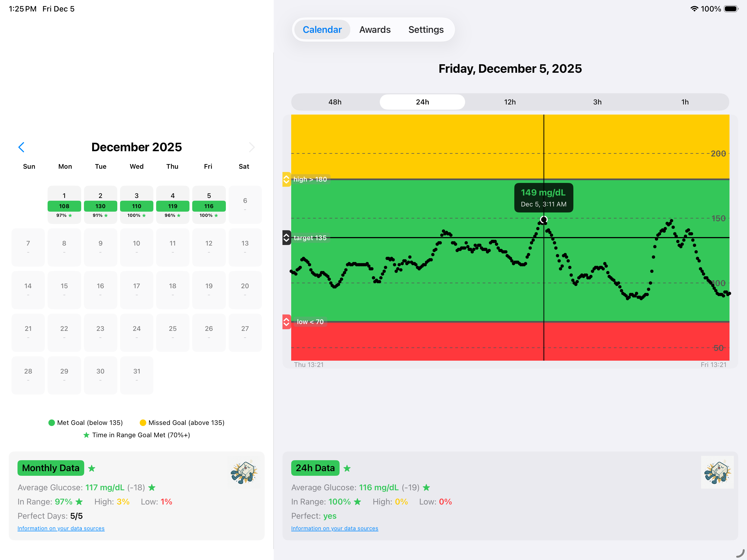Viewport: 747px width, 560px height.
Task: Click the star beside the Monthly Data badge
Action: point(92,468)
